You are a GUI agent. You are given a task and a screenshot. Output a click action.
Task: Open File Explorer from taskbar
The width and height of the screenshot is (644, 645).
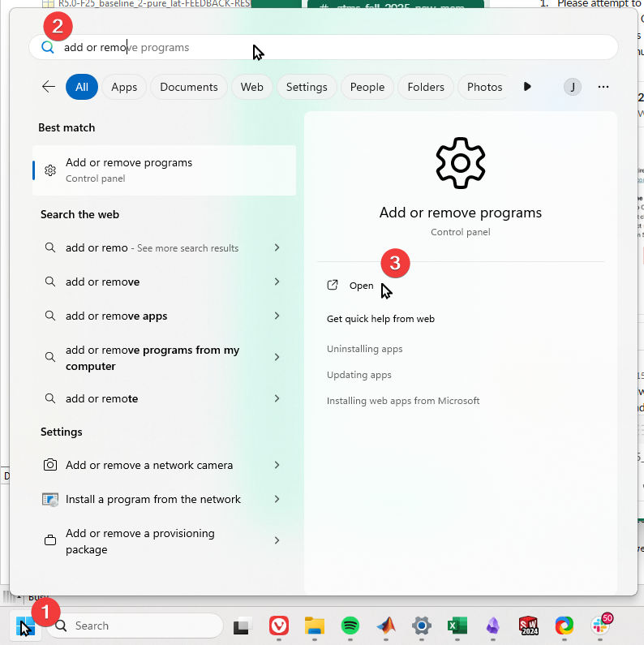pyautogui.click(x=315, y=626)
